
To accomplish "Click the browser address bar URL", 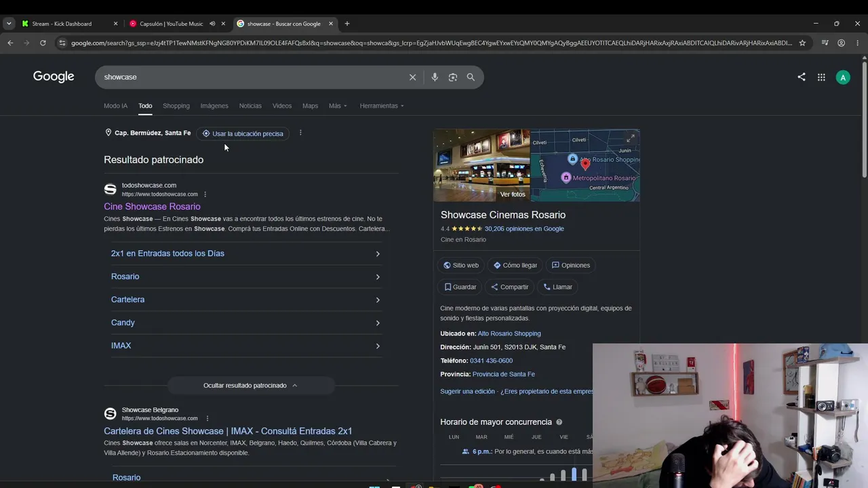I will click(431, 43).
